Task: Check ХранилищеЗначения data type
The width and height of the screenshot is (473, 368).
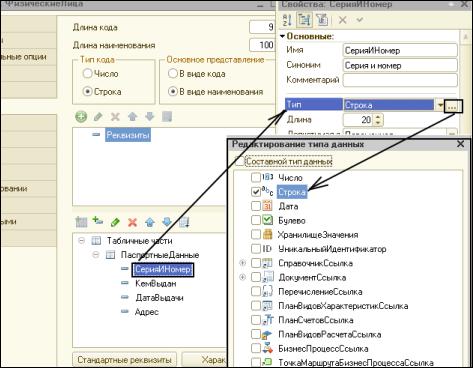Action: pyautogui.click(x=256, y=234)
